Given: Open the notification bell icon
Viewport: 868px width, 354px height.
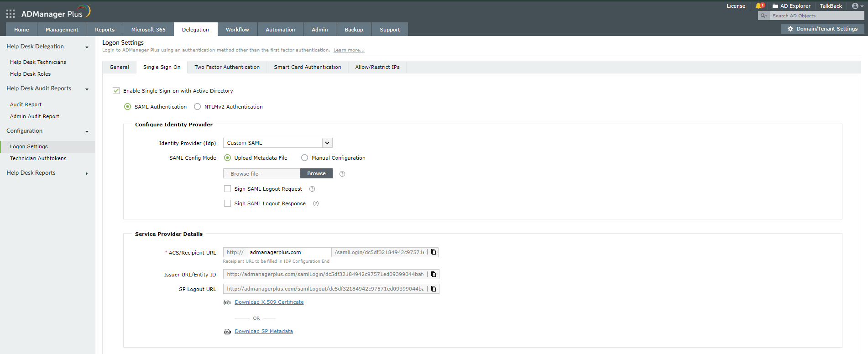Looking at the screenshot, I should pyautogui.click(x=759, y=6).
